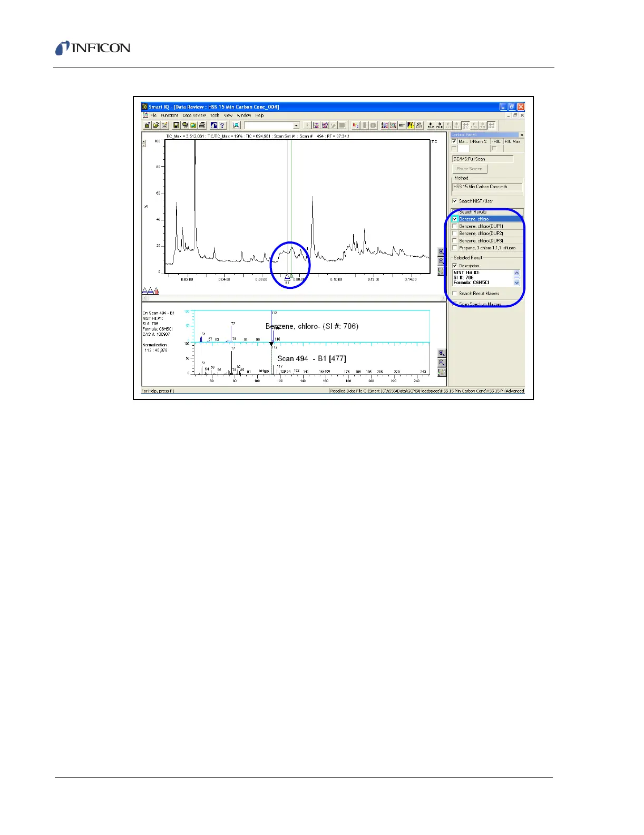Select the Propane, 3-chloro-1,1,1-trifluoro- result row

coord(487,248)
